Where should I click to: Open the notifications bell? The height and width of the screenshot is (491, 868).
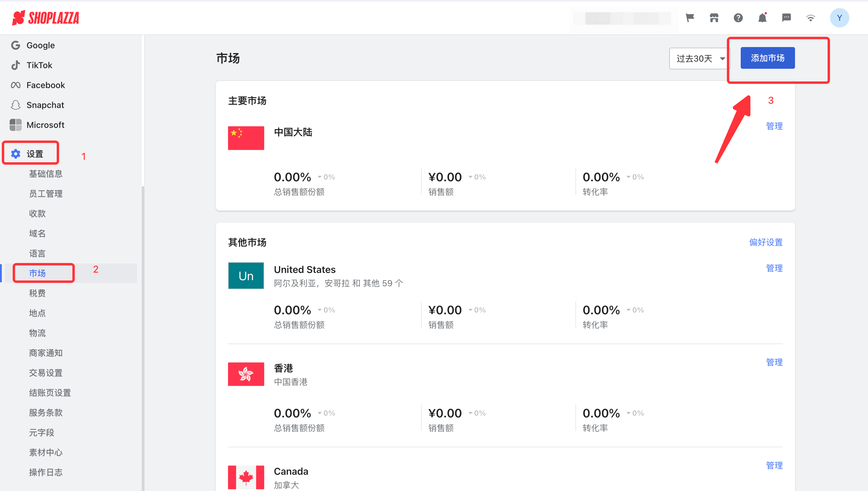[x=762, y=17]
